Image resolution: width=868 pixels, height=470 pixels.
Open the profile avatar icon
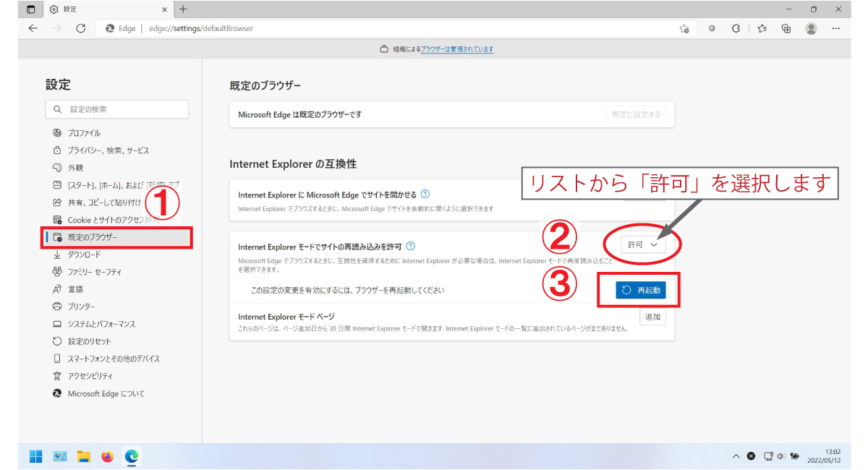click(811, 29)
